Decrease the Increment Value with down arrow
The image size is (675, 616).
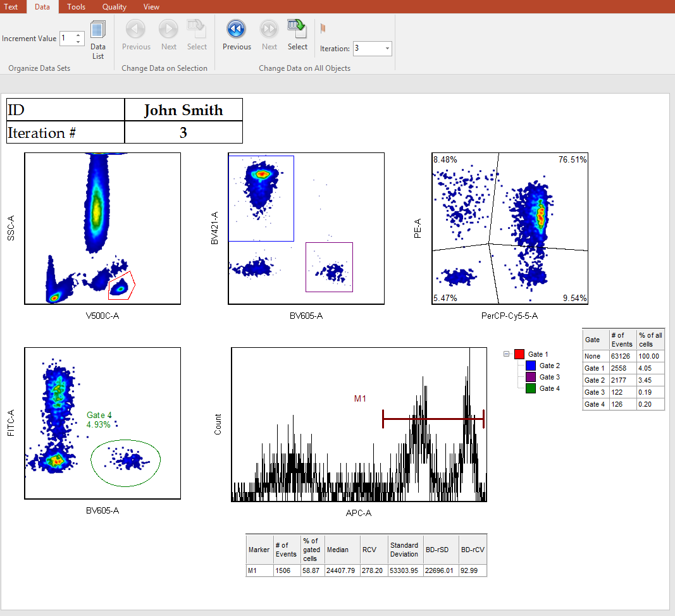(x=78, y=42)
